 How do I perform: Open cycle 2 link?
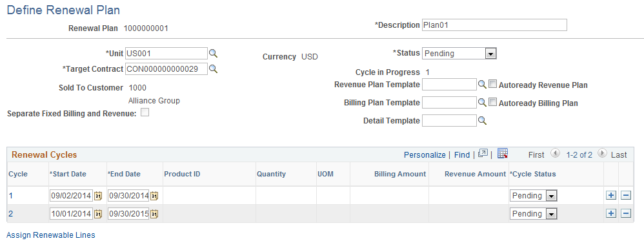[11, 214]
